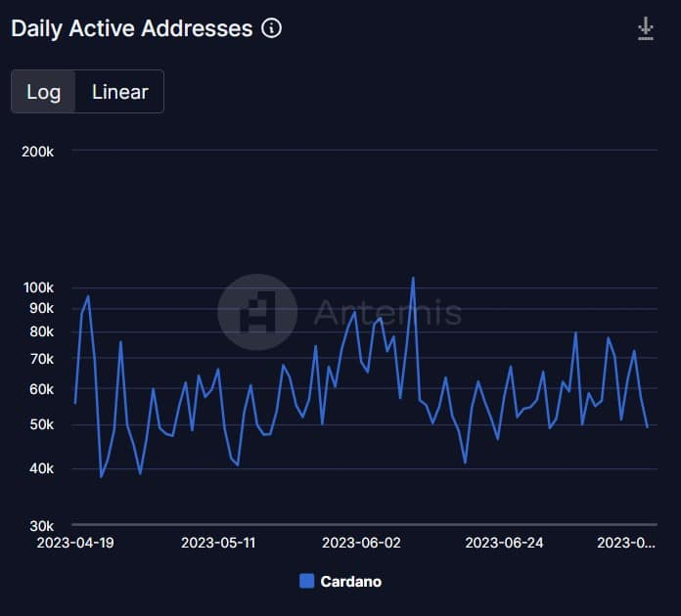The height and width of the screenshot is (616, 681).
Task: Toggle the Cardano series via legend swatch
Action: point(307,581)
